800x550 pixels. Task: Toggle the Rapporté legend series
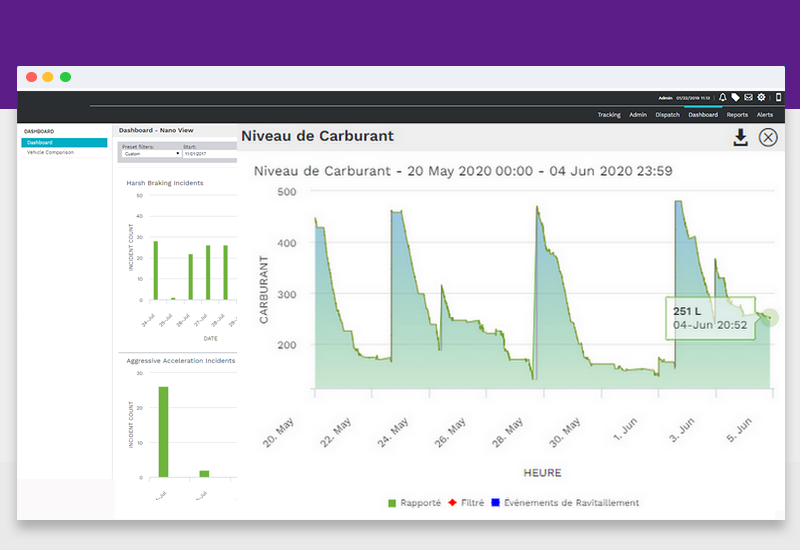coord(414,503)
